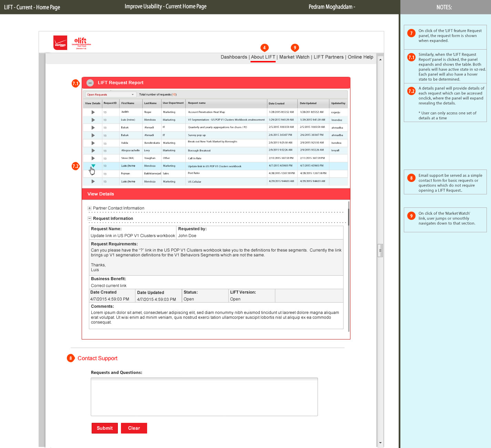Expand details for Call In Rate row

click(93, 158)
